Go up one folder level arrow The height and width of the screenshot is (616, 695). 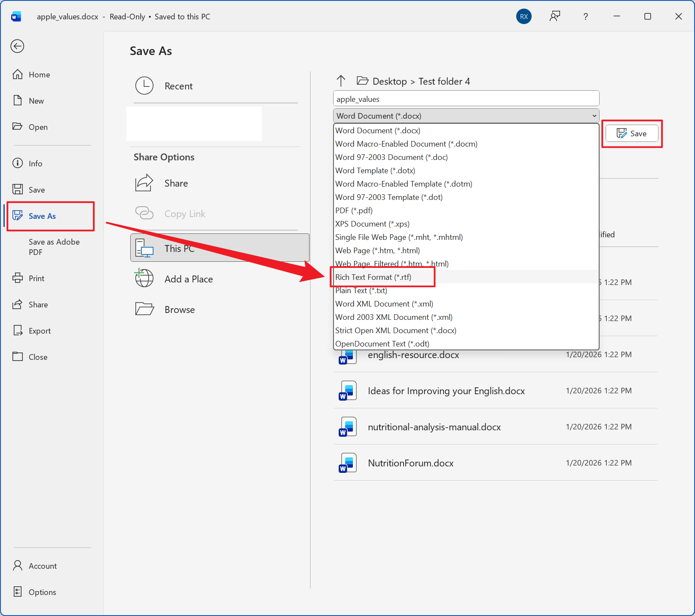coord(341,81)
